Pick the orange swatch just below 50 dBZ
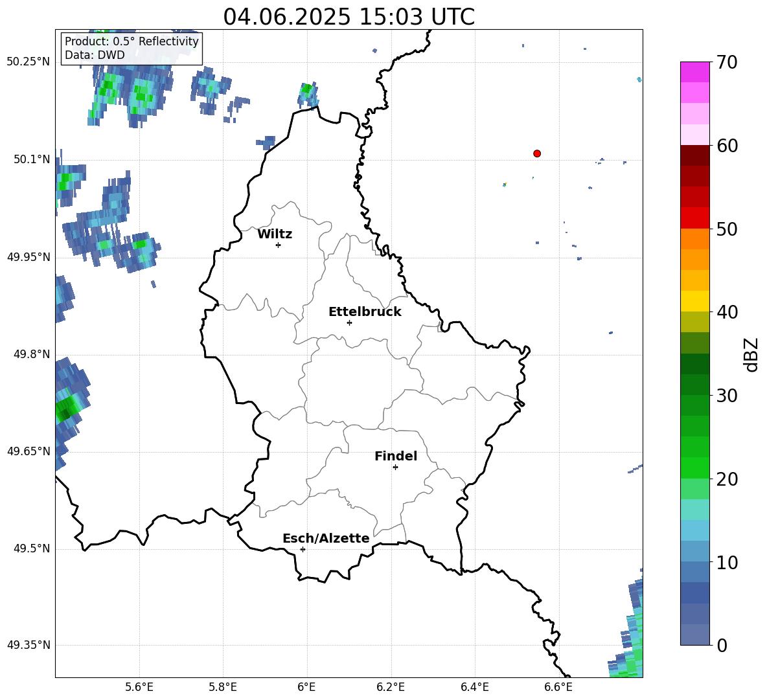The image size is (767, 700). [694, 239]
